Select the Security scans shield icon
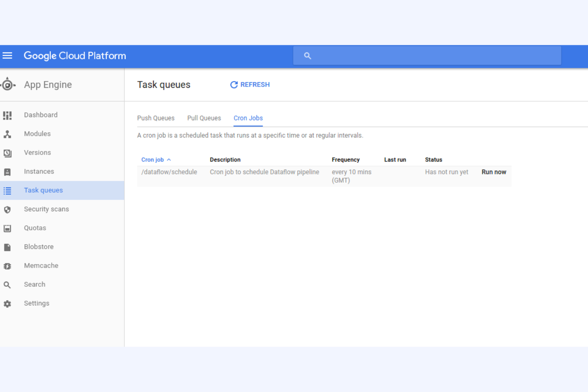The height and width of the screenshot is (392, 588). click(8, 209)
